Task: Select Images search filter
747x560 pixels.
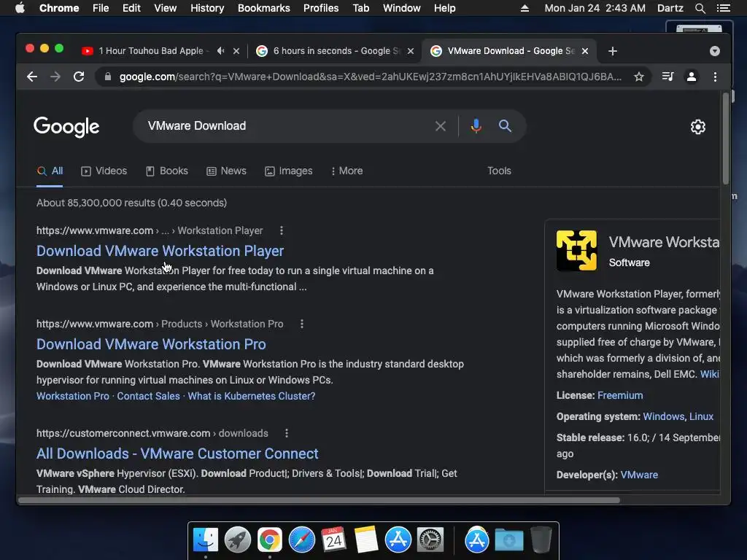Action: pos(289,171)
